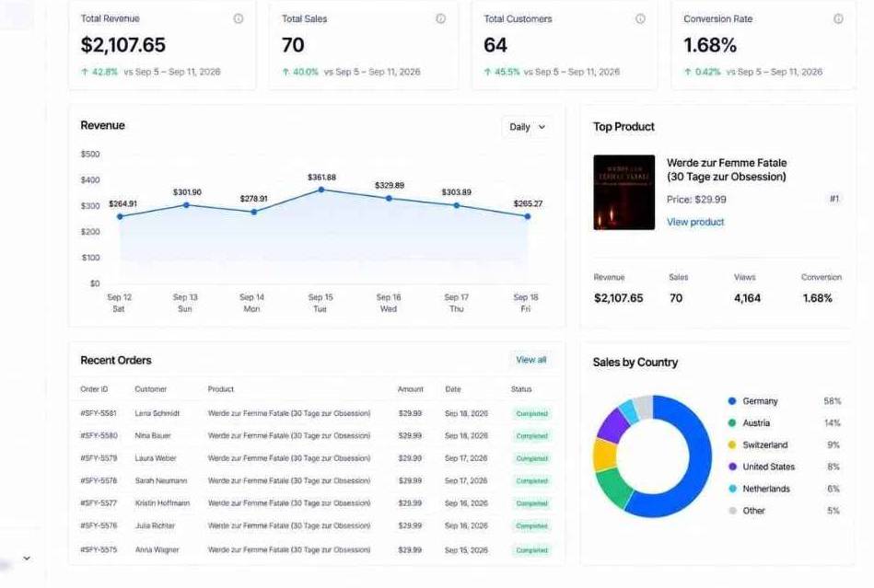Expand the sidebar chevron at bottom left
The image size is (874, 588).
pos(26,558)
